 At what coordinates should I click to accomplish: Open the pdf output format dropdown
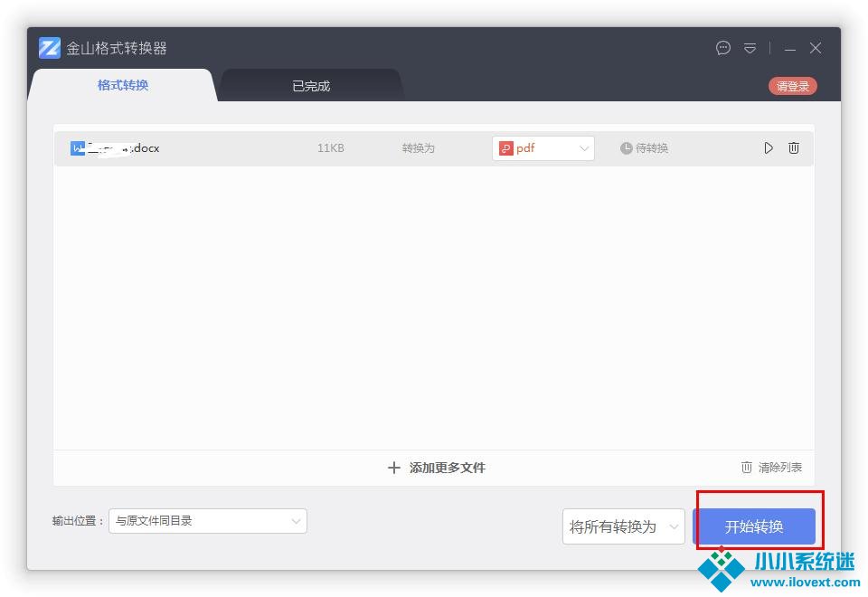[x=543, y=148]
